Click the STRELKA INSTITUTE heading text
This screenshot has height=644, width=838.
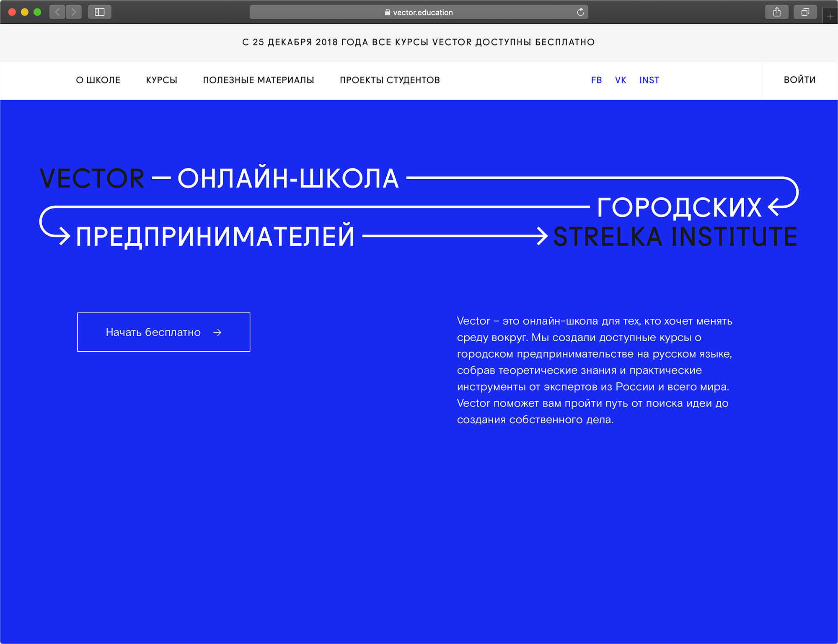click(x=675, y=237)
